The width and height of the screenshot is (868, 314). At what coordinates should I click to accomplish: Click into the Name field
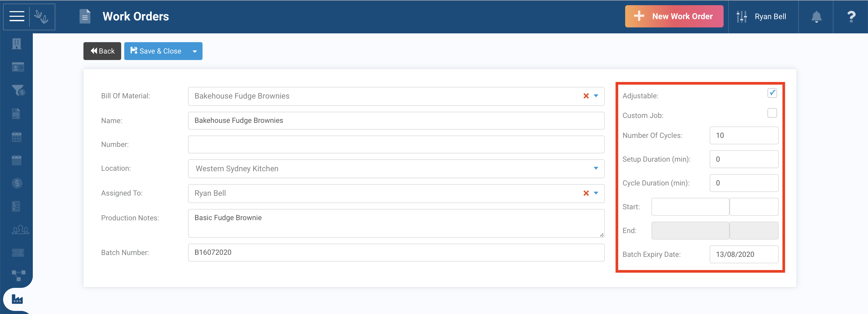click(x=396, y=121)
